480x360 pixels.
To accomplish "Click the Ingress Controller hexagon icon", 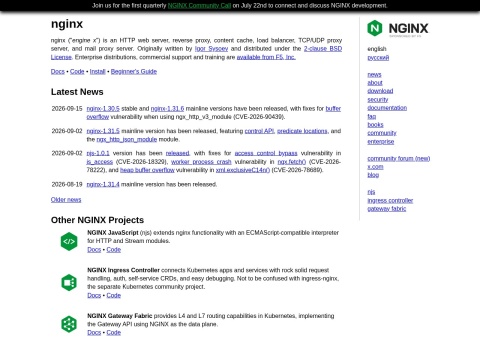I will [69, 283].
